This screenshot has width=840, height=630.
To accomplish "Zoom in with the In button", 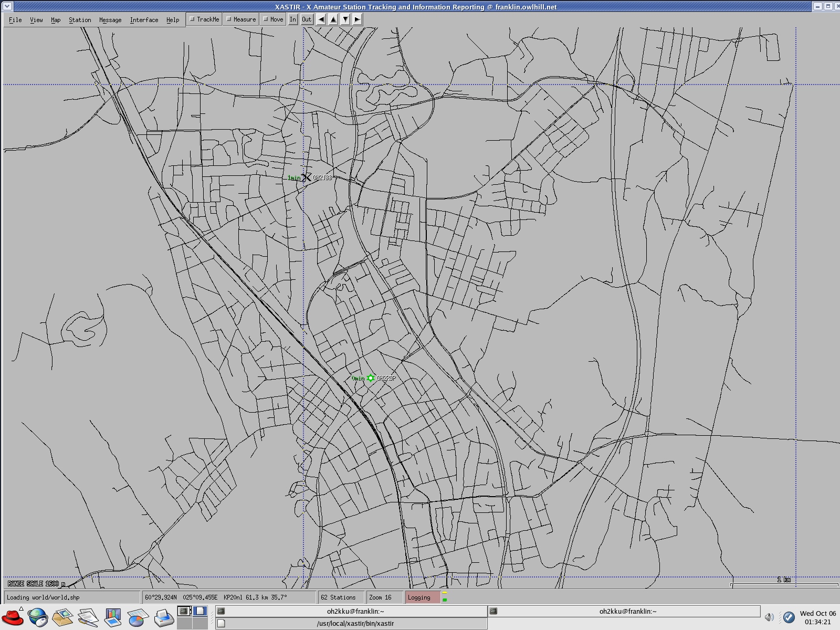I will coord(293,19).
